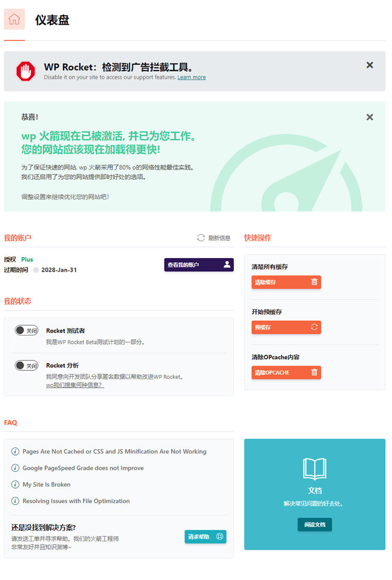The width and height of the screenshot is (392, 580).
Task: Dismiss the ad blocker detected notice
Action: [x=370, y=65]
